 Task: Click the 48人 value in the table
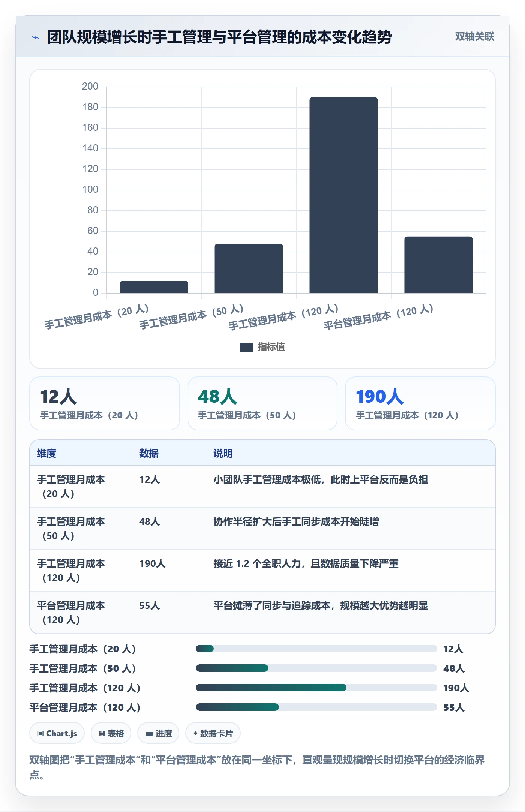click(150, 521)
